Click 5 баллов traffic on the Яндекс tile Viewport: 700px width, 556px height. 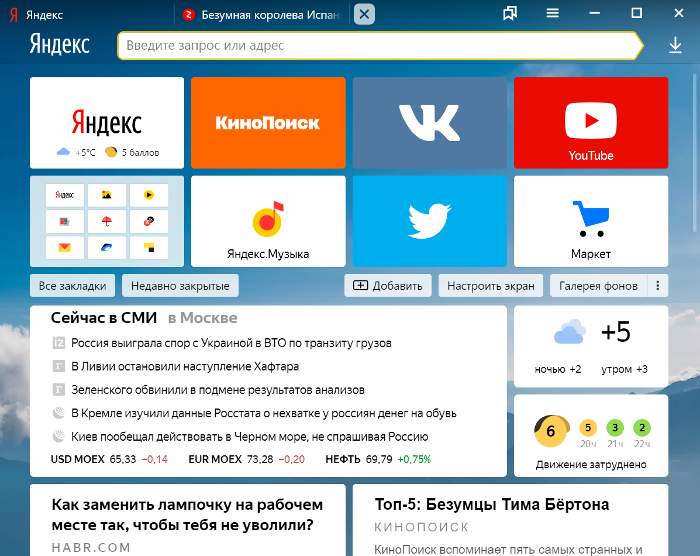point(132,152)
